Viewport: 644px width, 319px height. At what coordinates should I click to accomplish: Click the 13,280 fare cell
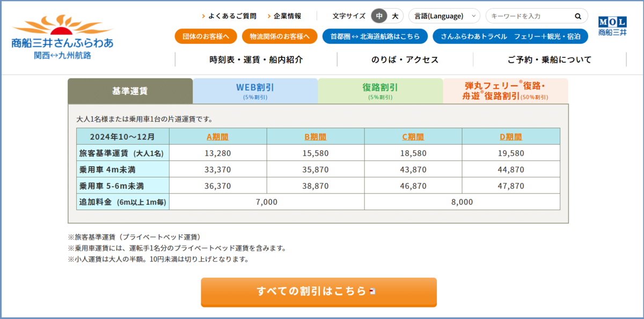(217, 153)
